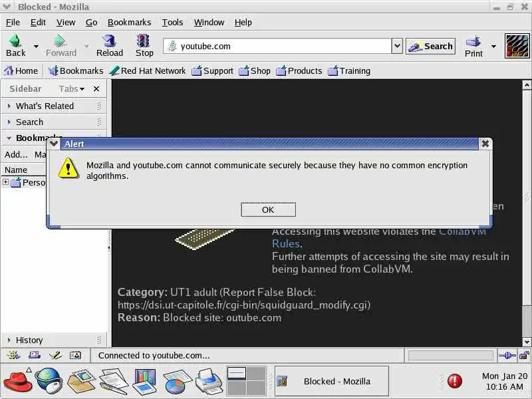Open the Edit menu

(38, 23)
